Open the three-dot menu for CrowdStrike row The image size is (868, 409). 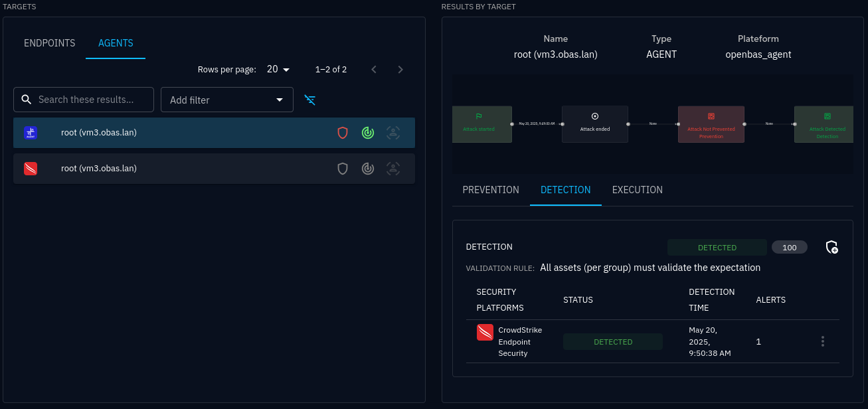(x=822, y=341)
